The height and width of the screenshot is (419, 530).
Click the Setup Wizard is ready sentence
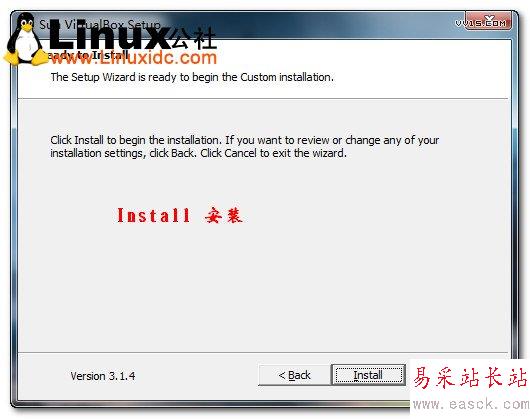[x=192, y=77]
